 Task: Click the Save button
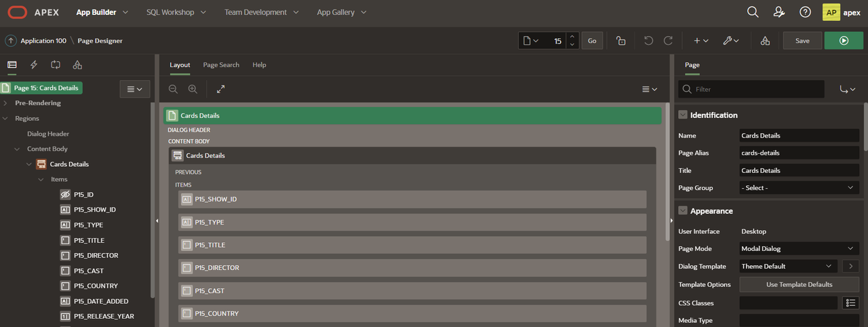tap(802, 41)
